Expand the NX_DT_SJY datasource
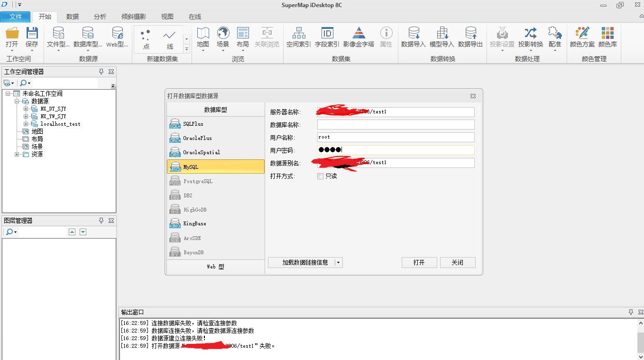The height and width of the screenshot is (360, 644). click(x=26, y=109)
